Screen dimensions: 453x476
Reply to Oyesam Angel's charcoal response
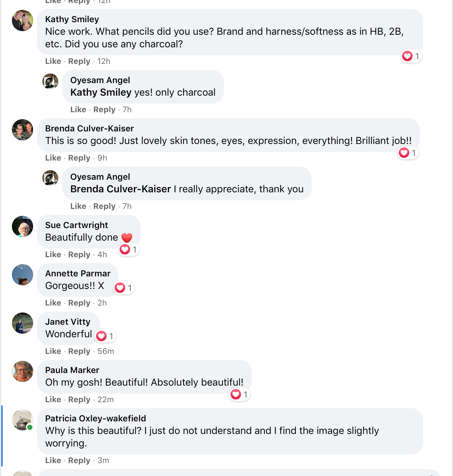click(104, 110)
